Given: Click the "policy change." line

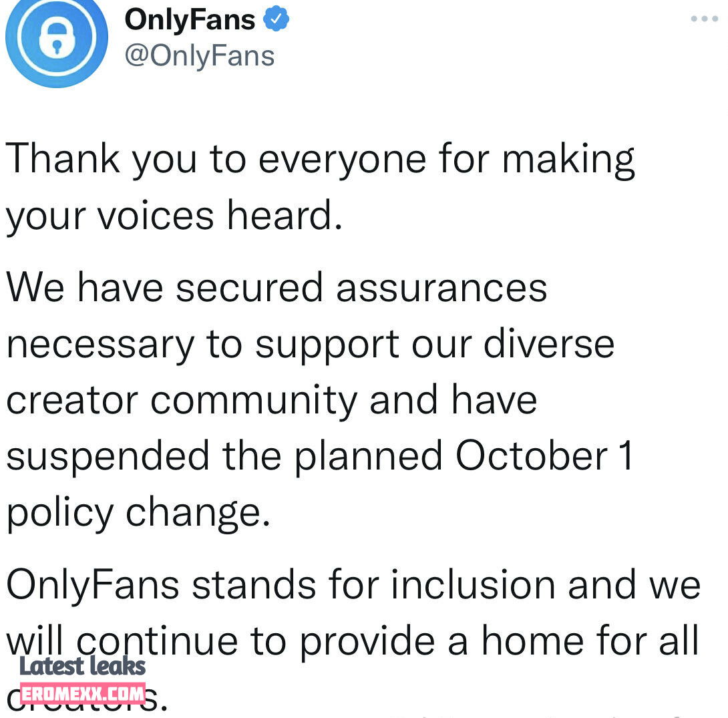Looking at the screenshot, I should point(138,513).
